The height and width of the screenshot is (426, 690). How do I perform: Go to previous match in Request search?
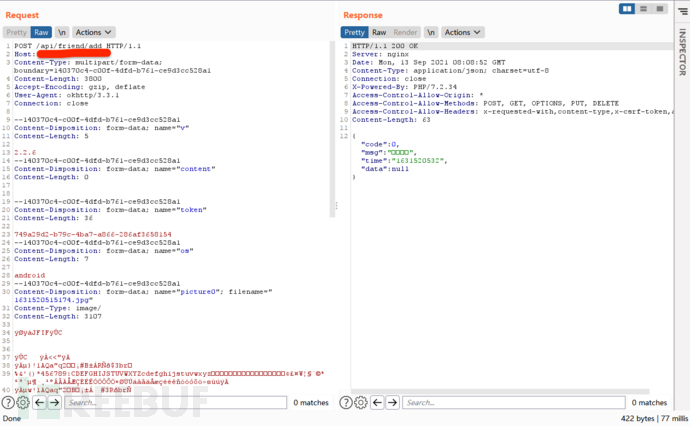tap(40, 402)
